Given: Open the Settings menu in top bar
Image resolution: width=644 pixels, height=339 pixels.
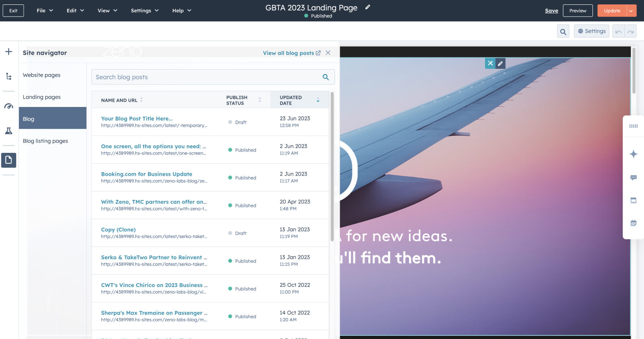Looking at the screenshot, I should tap(144, 10).
